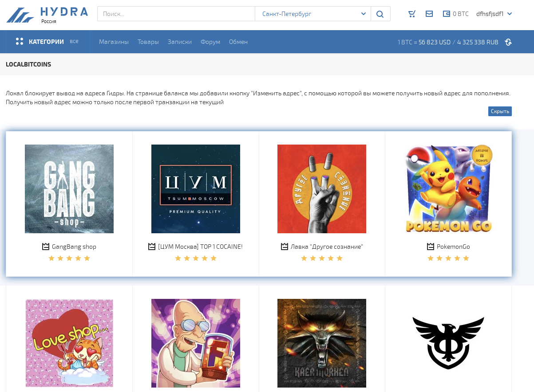
Task: Click the ЦУМ Moscow logo image
Action: [196, 189]
